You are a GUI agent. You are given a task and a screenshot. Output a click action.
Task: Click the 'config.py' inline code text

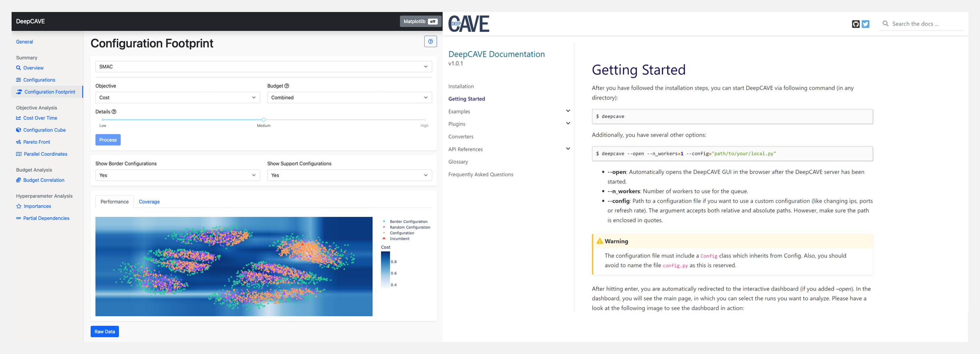(x=675, y=266)
